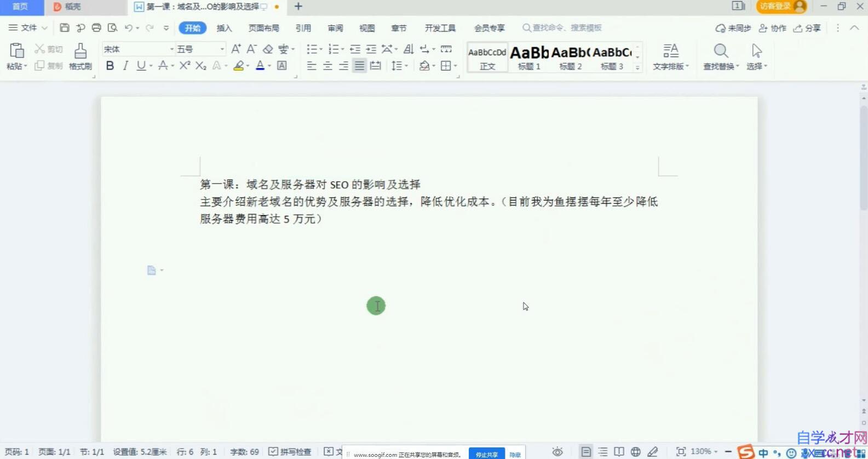Open the line spacing dropdown
The width and height of the screenshot is (868, 459).
coord(406,66)
